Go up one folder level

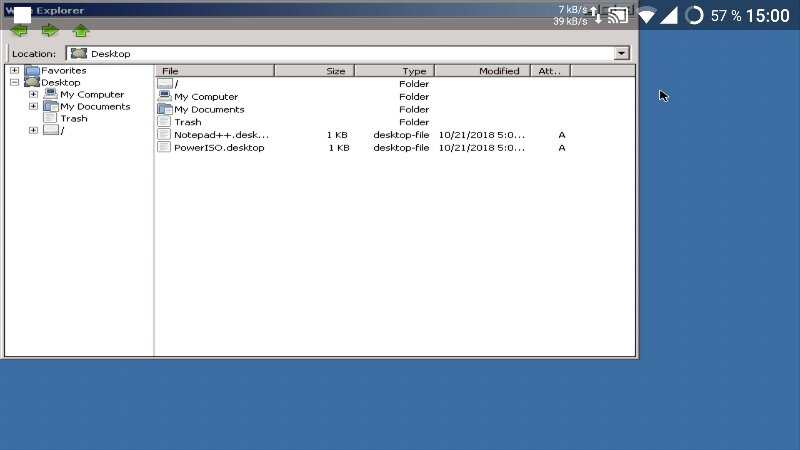click(x=81, y=31)
